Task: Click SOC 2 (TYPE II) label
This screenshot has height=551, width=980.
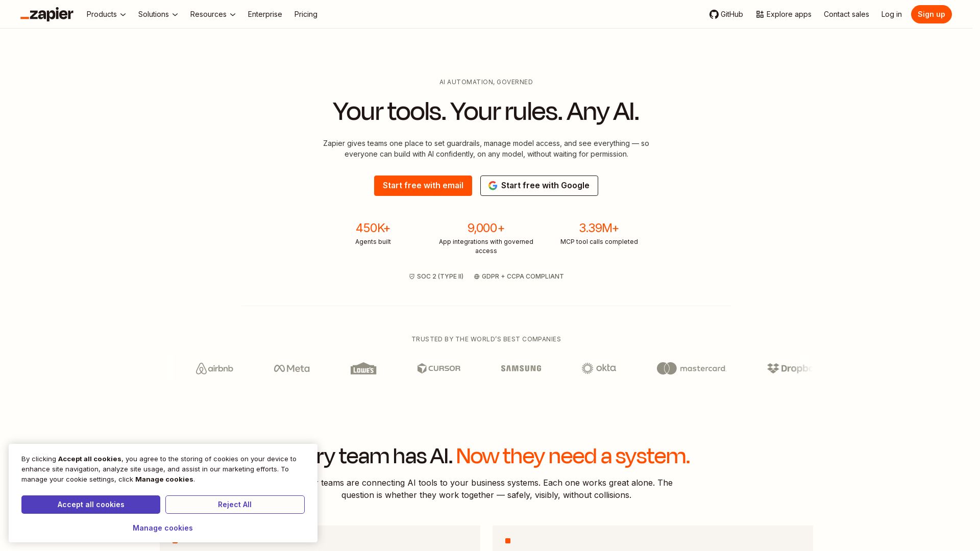Action: pos(440,277)
